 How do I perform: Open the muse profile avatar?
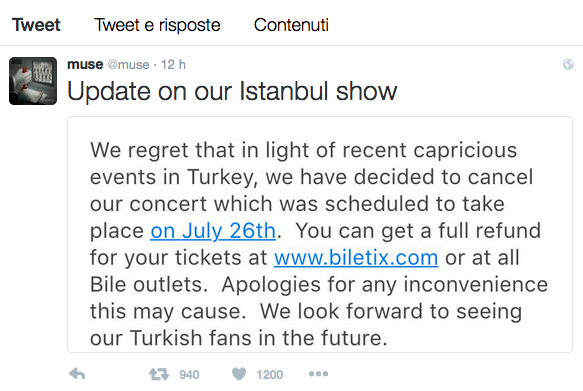coord(33,81)
